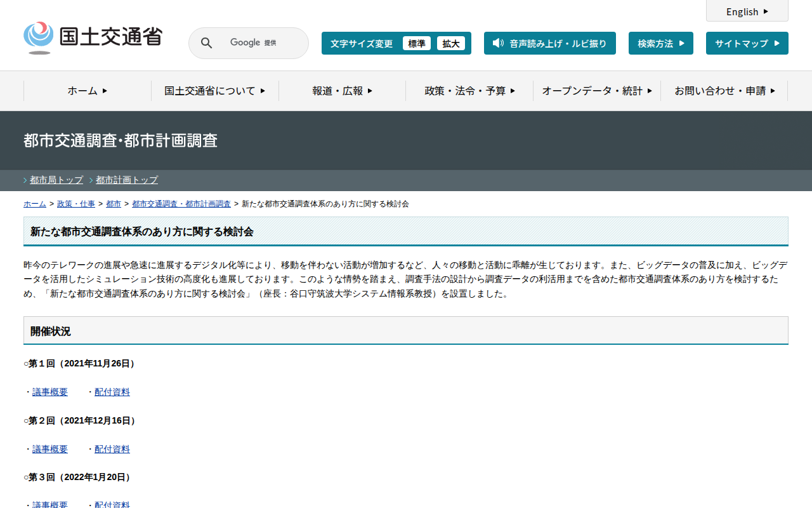This screenshot has width=812, height=508.
Task: Click the 第3回（2022年1月20日） heading
Action: [x=79, y=477]
